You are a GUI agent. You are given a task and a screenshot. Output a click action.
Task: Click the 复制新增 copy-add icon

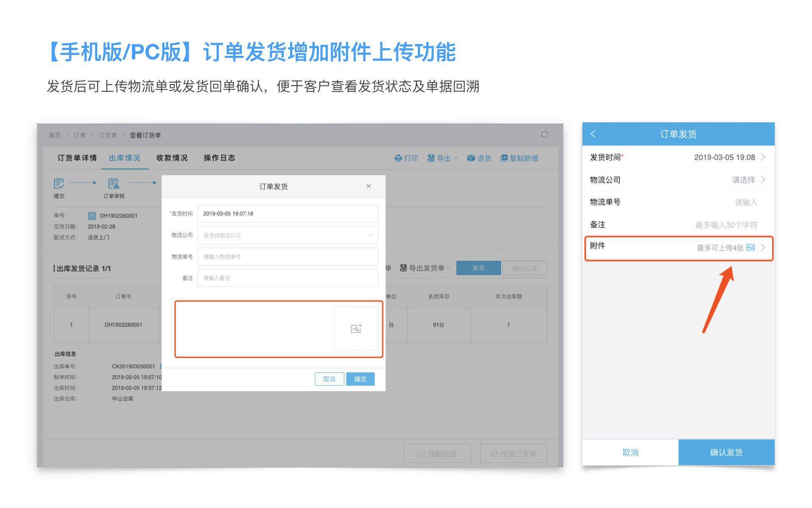(504, 158)
